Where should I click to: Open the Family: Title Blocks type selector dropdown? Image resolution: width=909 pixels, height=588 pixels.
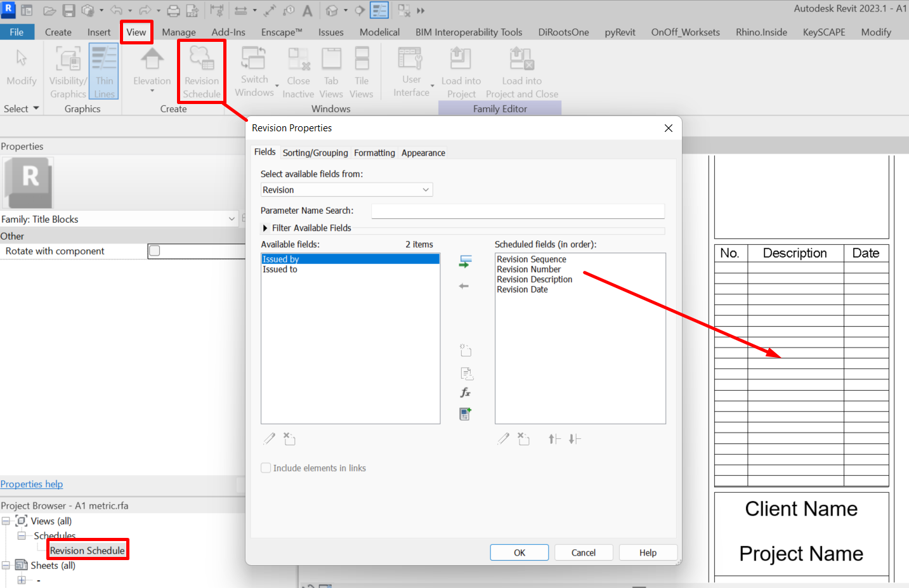[x=119, y=219]
